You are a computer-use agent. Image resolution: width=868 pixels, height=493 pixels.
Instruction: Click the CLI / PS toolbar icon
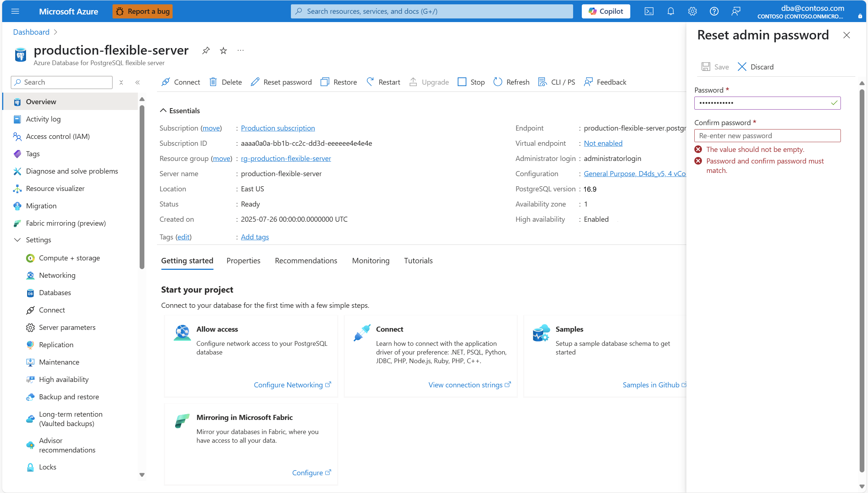542,82
